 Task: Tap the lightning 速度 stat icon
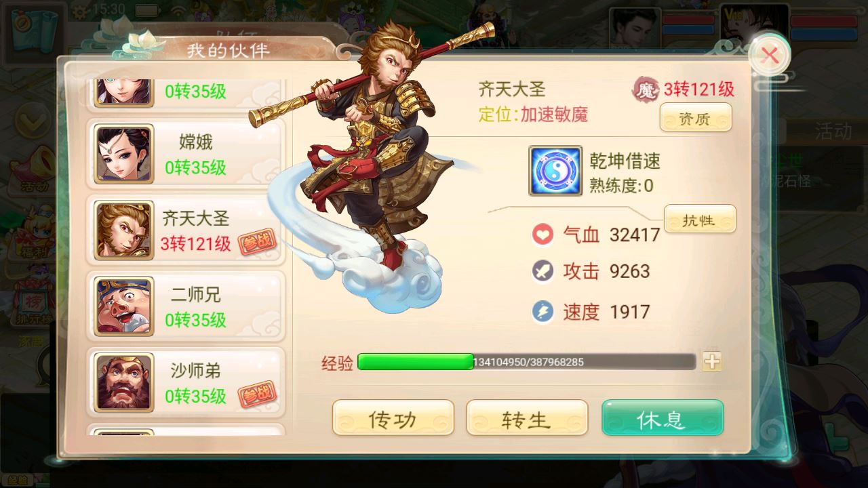[542, 312]
